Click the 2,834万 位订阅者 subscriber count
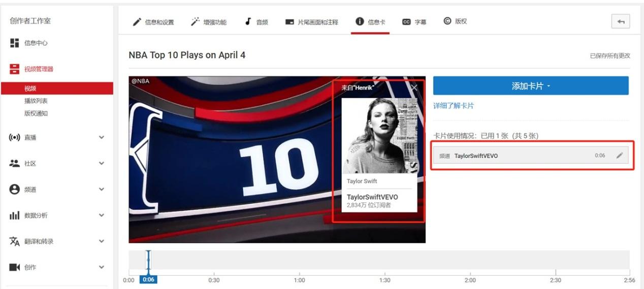Viewport: 644px width, 289px height. (369, 205)
